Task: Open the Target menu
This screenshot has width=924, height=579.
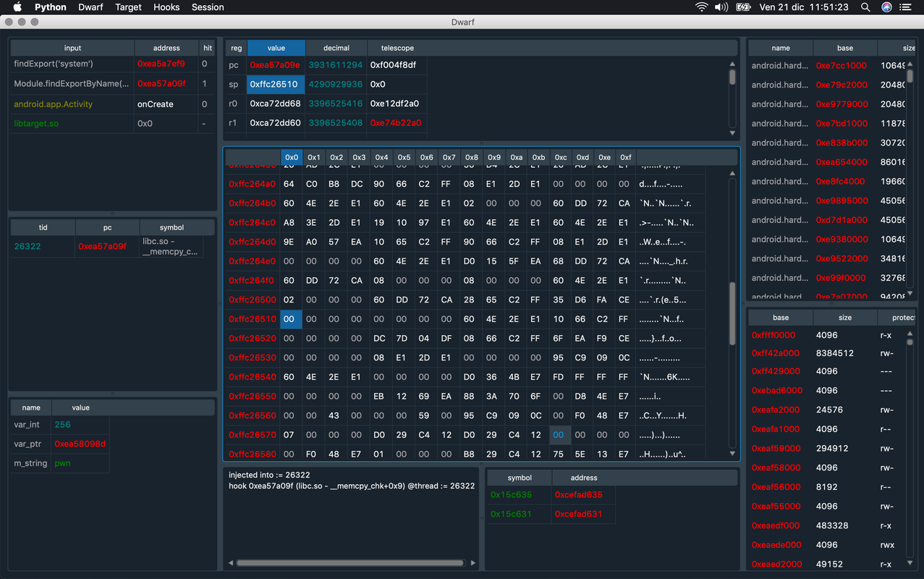Action: tap(129, 7)
